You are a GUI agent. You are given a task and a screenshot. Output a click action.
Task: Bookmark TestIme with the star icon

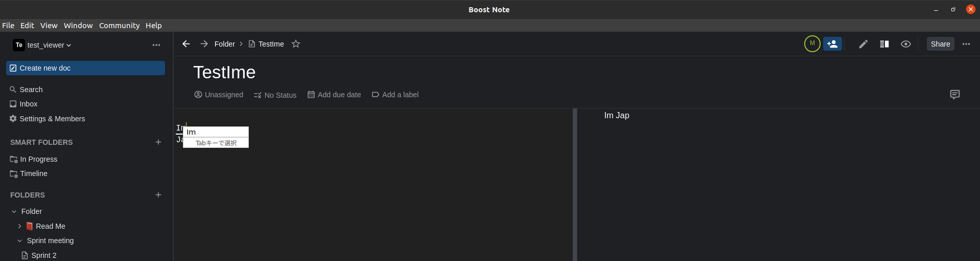[296, 44]
